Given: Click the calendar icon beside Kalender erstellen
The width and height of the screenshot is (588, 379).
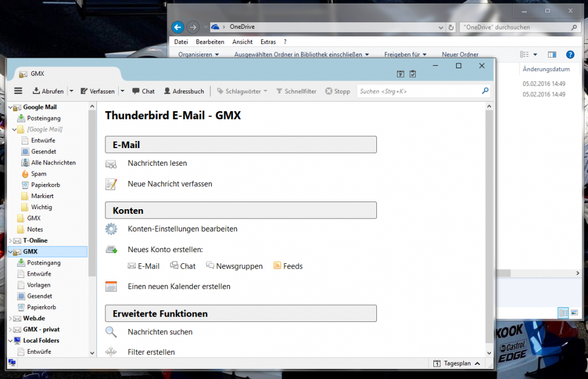Looking at the screenshot, I should 111,286.
